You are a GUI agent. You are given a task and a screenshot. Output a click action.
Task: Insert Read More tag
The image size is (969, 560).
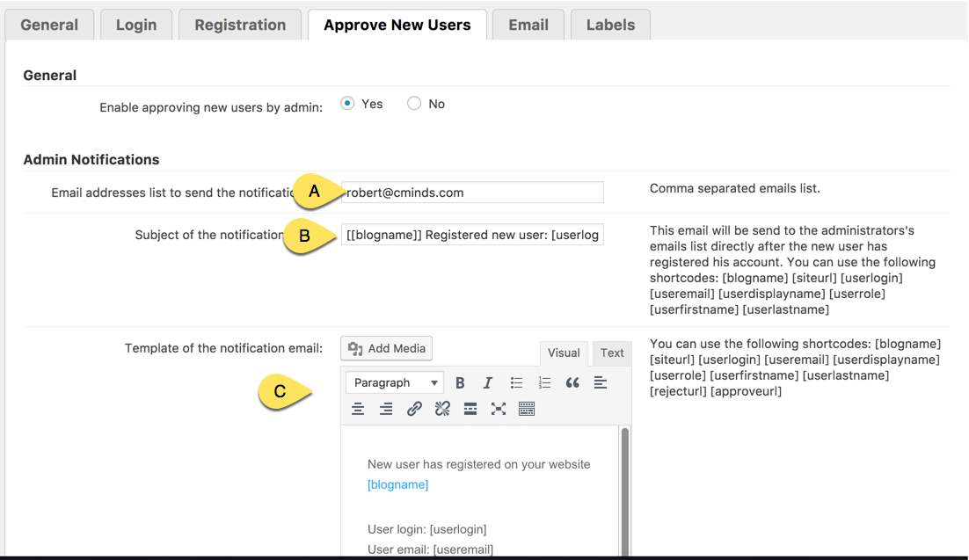(x=470, y=409)
